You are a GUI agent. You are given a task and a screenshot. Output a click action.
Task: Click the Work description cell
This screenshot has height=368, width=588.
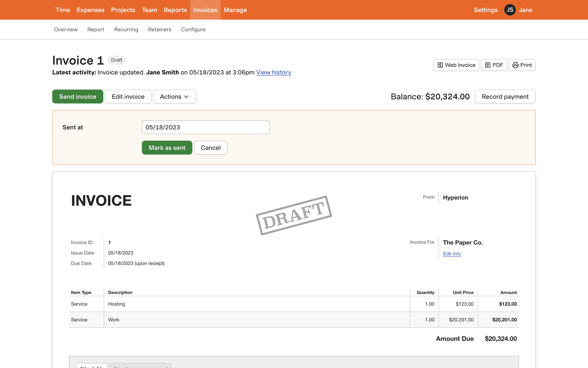click(x=257, y=320)
